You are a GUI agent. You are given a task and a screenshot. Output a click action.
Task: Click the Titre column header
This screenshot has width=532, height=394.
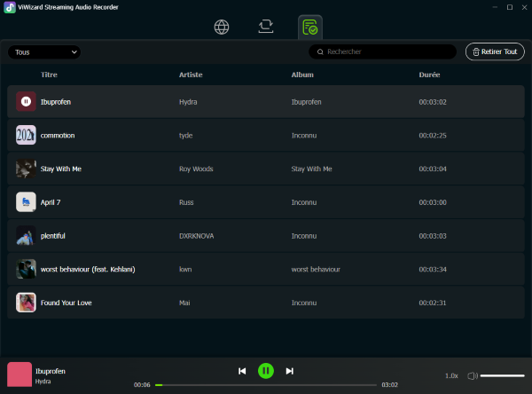pos(49,75)
